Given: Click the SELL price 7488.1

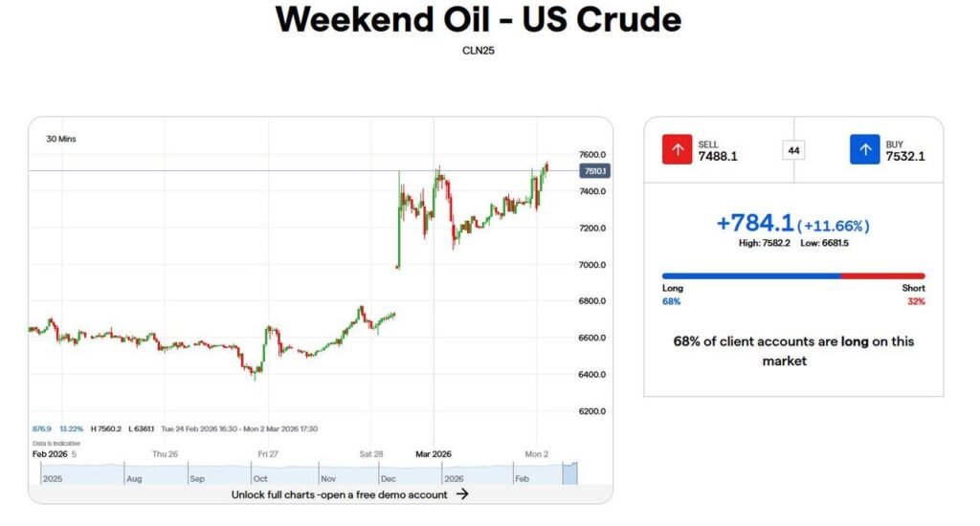Looking at the screenshot, I should click(x=718, y=156).
